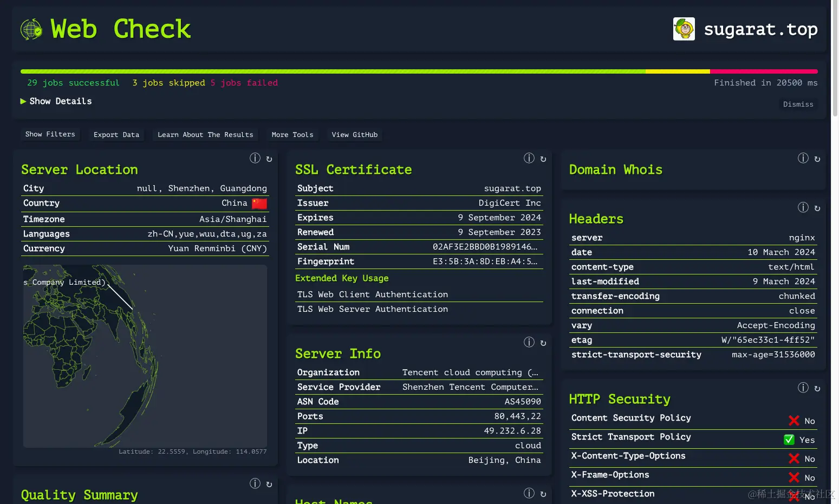Select Ports value 80,443,22
839x504 pixels.
(x=517, y=416)
